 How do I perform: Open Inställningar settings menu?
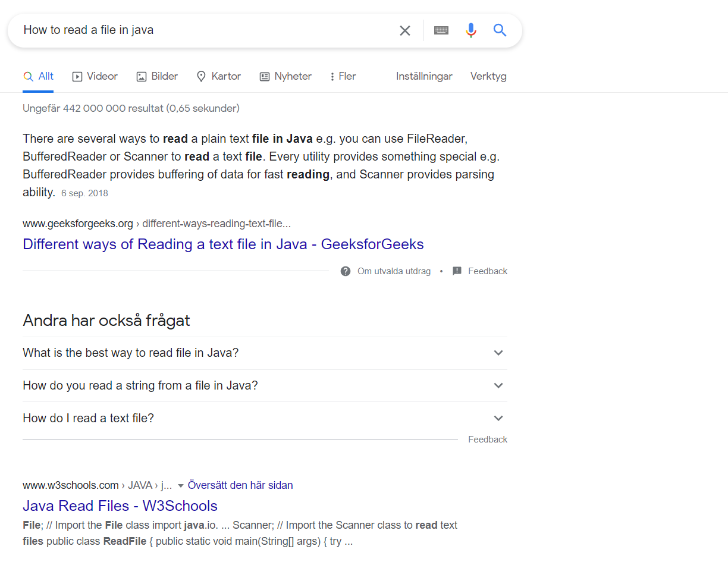click(x=424, y=76)
